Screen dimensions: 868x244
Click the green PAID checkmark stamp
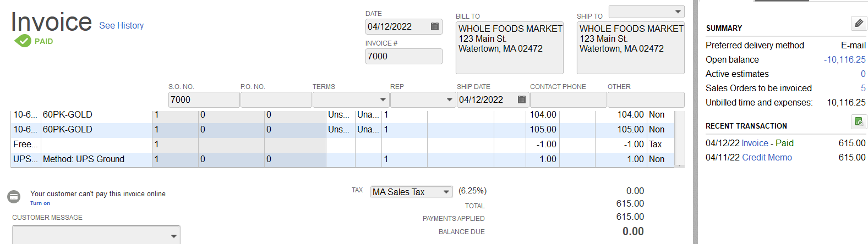[x=23, y=41]
